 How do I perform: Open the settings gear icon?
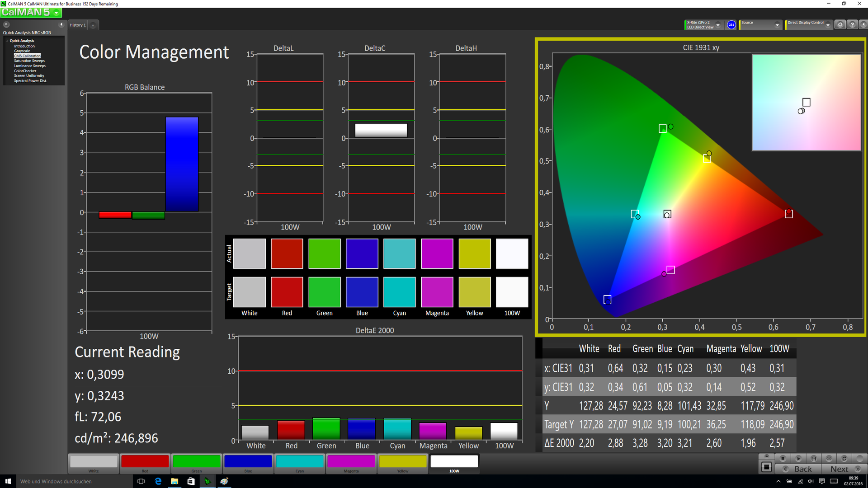840,25
